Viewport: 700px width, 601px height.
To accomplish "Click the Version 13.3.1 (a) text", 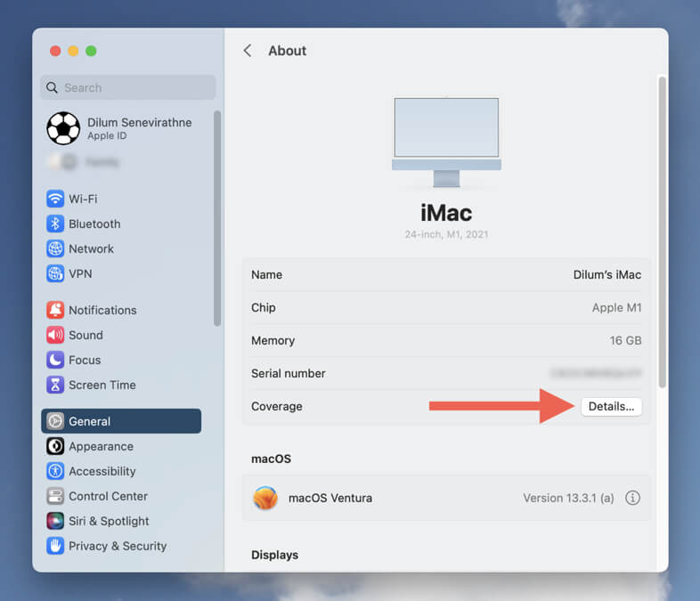I will (568, 498).
